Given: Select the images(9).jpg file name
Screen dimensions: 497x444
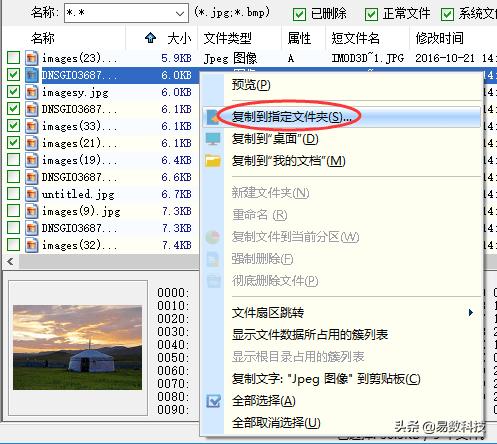Looking at the screenshot, I should point(81,211).
